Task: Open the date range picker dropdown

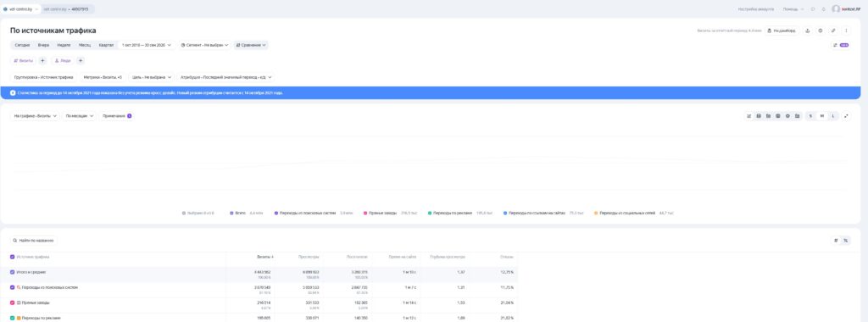Action: (x=146, y=46)
